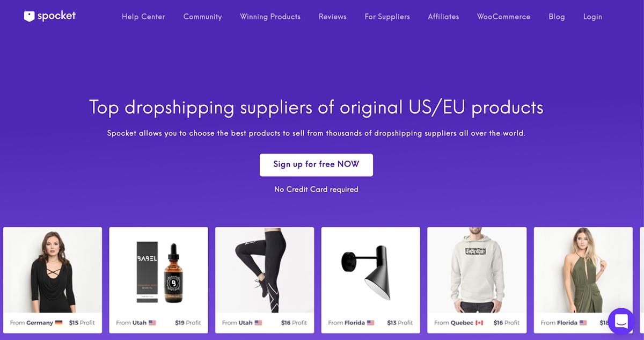Screen dimensions: 644x340
Task: Open the chat widget bubble icon
Action: (x=621, y=321)
